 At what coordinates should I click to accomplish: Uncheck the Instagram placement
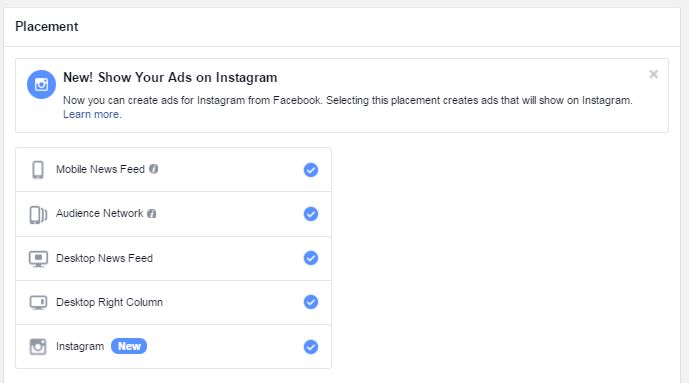click(x=311, y=347)
